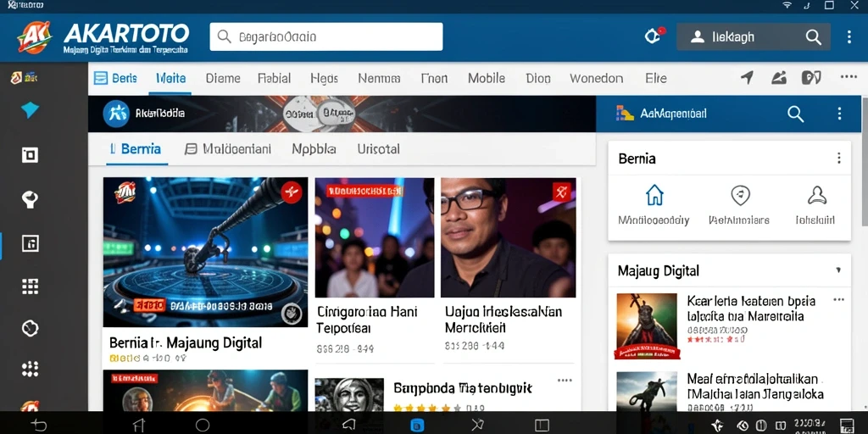
Task: Click red badge on microphone thumbnail
Action: point(292,192)
